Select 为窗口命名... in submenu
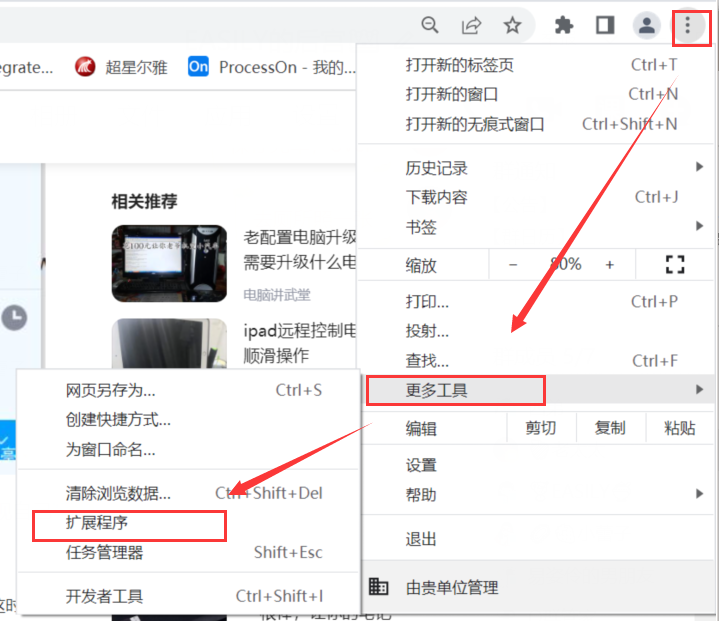Image resolution: width=719 pixels, height=621 pixels. (189, 449)
